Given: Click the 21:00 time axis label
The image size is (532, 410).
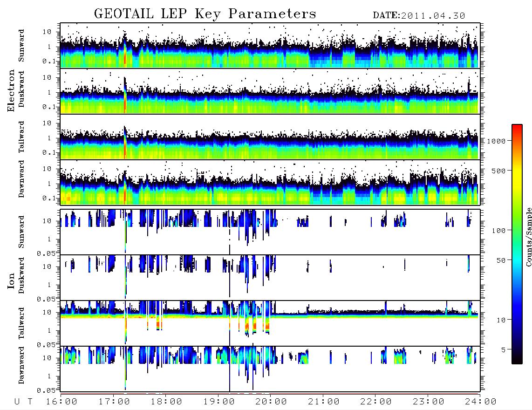Looking at the screenshot, I should click(324, 402).
